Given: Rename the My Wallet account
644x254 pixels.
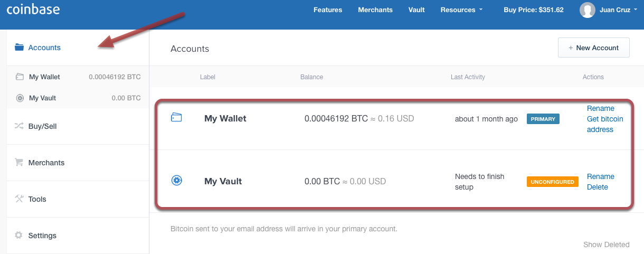Looking at the screenshot, I should point(601,108).
